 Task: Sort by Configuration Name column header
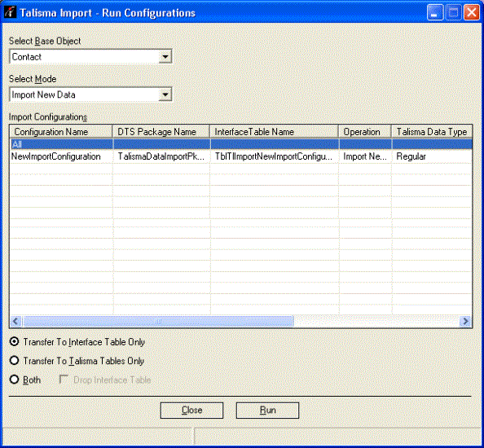click(61, 132)
